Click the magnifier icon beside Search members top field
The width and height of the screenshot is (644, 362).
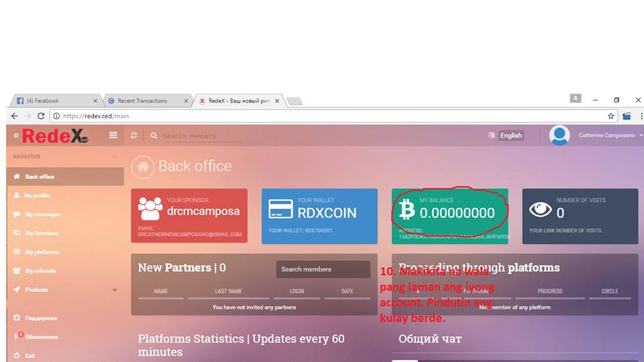154,136
